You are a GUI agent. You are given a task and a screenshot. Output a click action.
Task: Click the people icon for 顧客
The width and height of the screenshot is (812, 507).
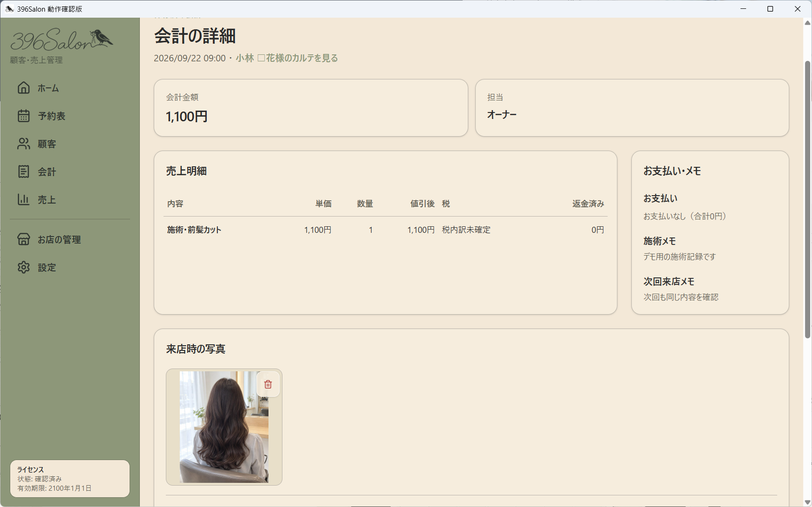[x=24, y=144]
